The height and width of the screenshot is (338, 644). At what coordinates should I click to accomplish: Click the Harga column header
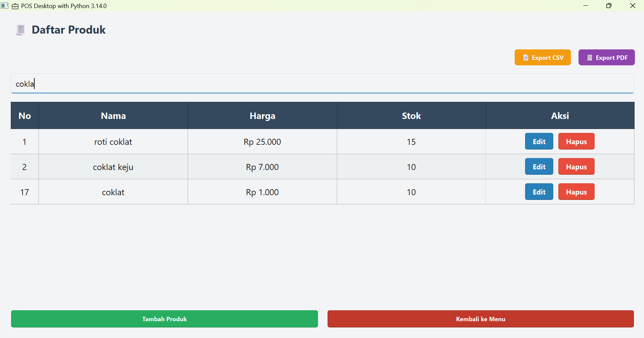coord(262,116)
